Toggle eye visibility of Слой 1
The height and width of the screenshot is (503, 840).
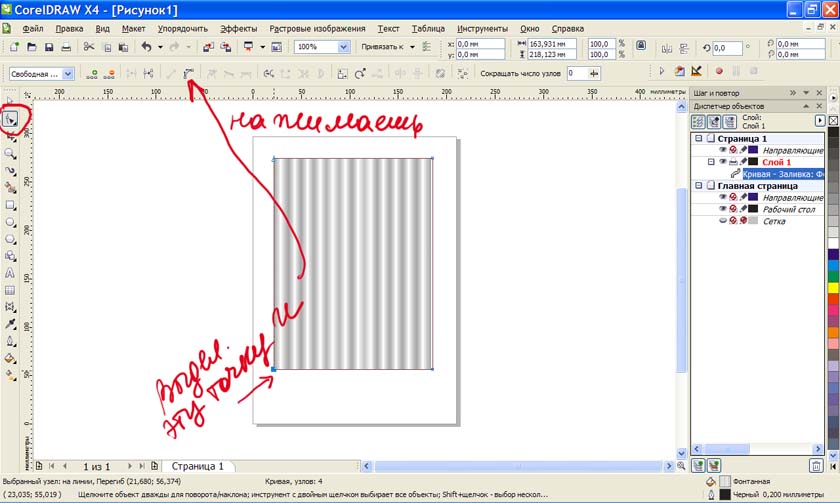pyautogui.click(x=722, y=162)
